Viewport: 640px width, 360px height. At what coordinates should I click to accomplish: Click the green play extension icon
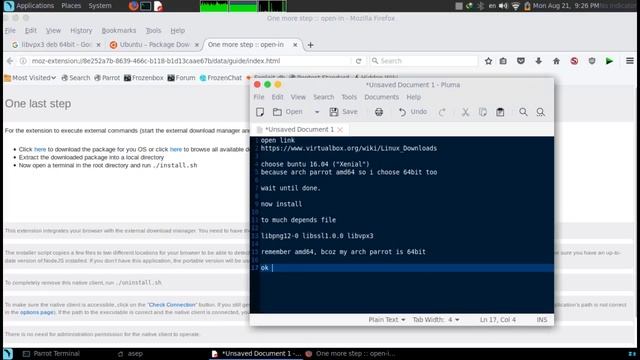(x=609, y=61)
